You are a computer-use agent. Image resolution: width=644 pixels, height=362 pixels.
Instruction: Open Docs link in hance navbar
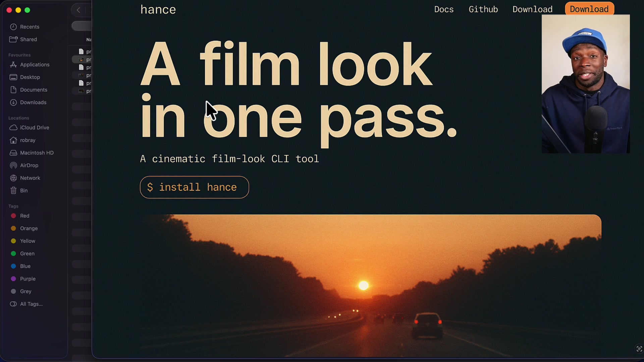(x=444, y=9)
